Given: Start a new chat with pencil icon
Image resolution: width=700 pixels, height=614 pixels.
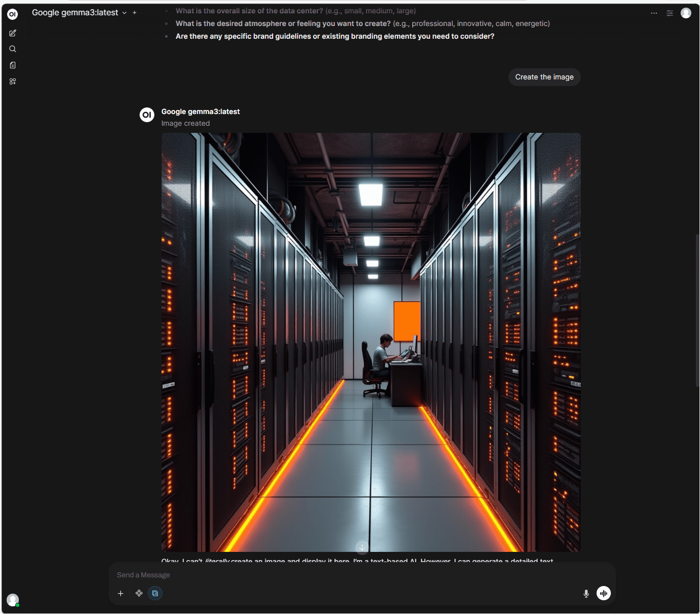Looking at the screenshot, I should 13,33.
